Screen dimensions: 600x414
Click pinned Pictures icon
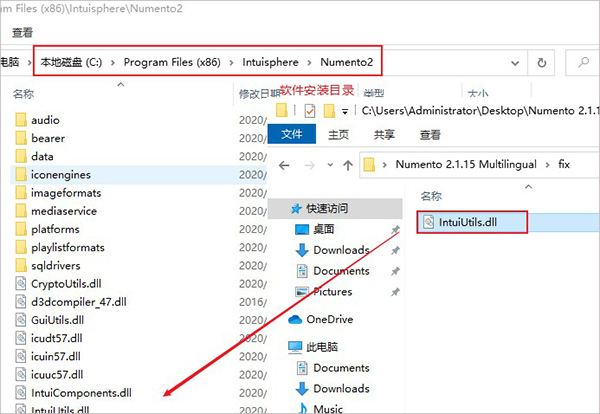point(302,292)
